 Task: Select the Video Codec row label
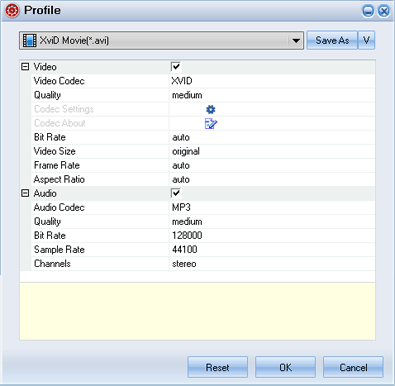coord(59,81)
